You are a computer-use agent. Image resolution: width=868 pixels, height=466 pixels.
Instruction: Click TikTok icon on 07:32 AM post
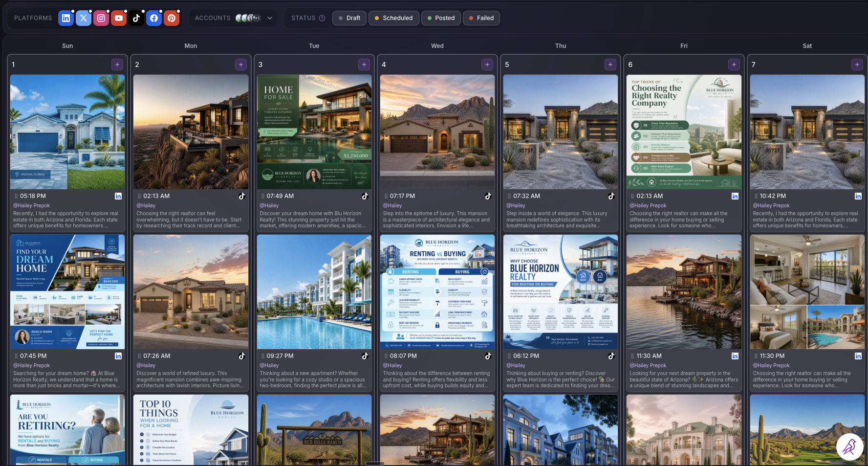tap(611, 196)
